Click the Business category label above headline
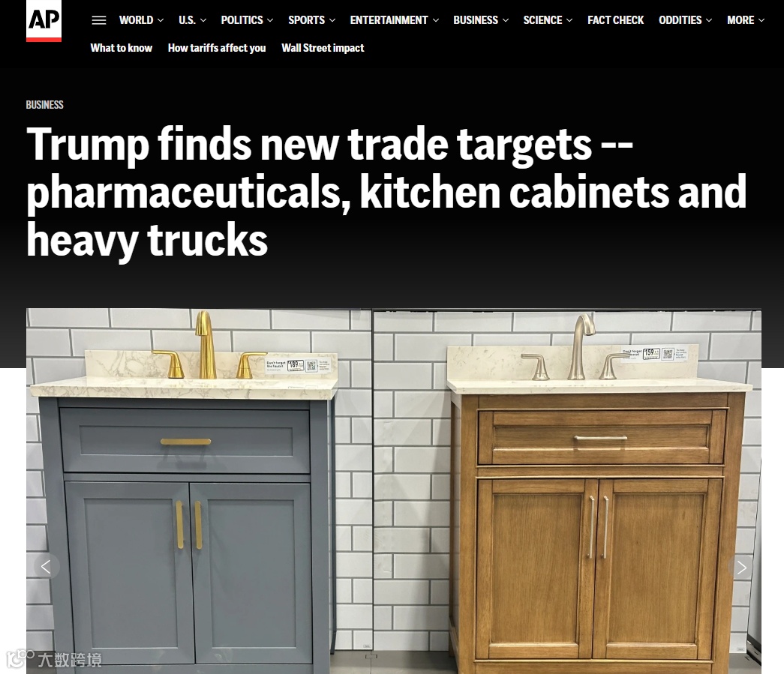 (44, 105)
